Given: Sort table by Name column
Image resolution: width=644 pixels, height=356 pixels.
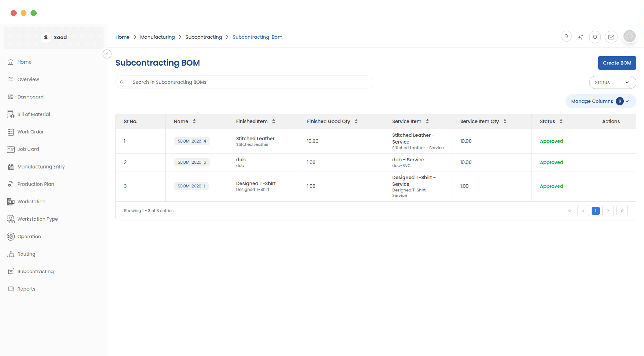Looking at the screenshot, I should [x=194, y=122].
